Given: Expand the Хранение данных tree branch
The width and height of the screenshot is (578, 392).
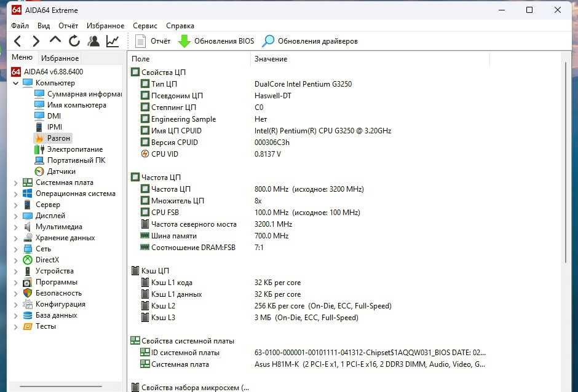Looking at the screenshot, I should coord(15,238).
